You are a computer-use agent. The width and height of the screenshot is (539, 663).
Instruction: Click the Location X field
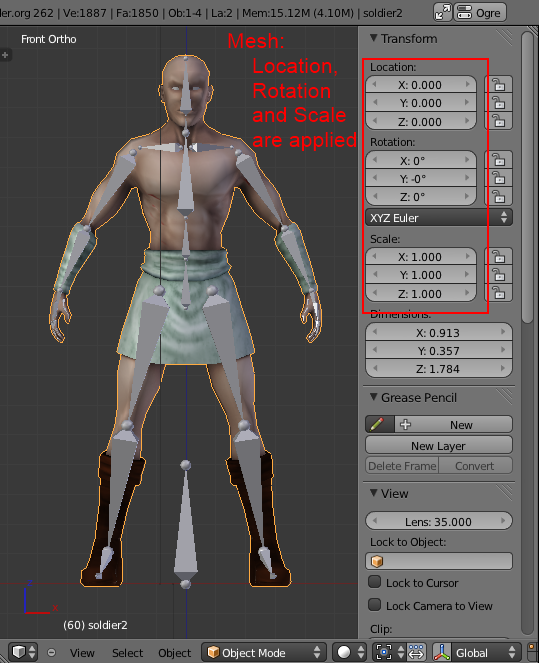pos(421,85)
